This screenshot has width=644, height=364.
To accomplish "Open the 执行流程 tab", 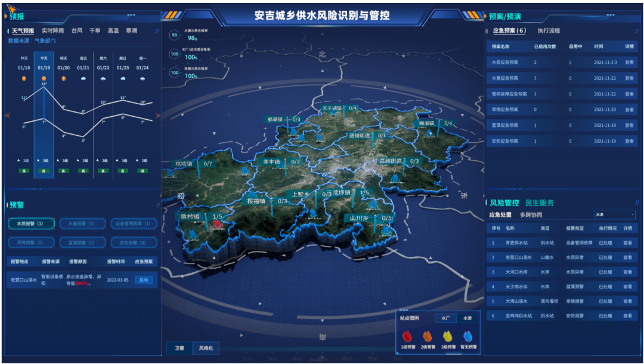I will pos(549,30).
